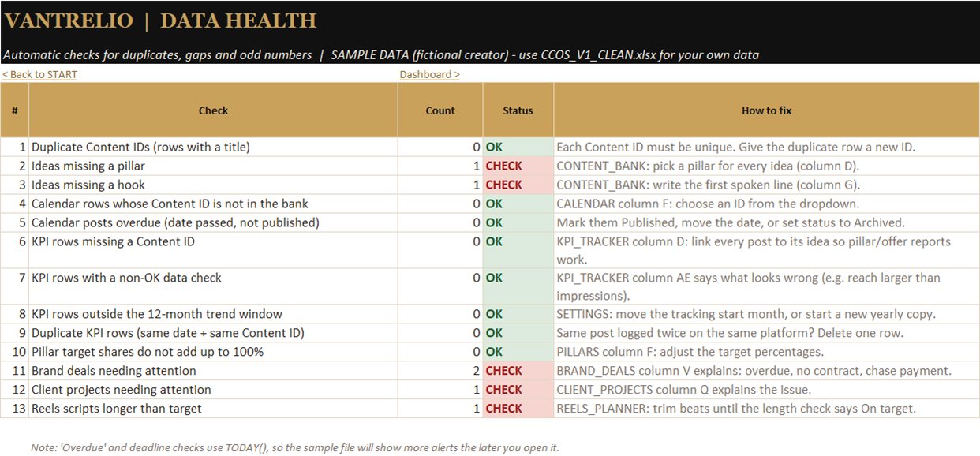Click 'Pillar target shares do not add up to 100%'
The height and width of the screenshot is (456, 980).
tap(213, 352)
